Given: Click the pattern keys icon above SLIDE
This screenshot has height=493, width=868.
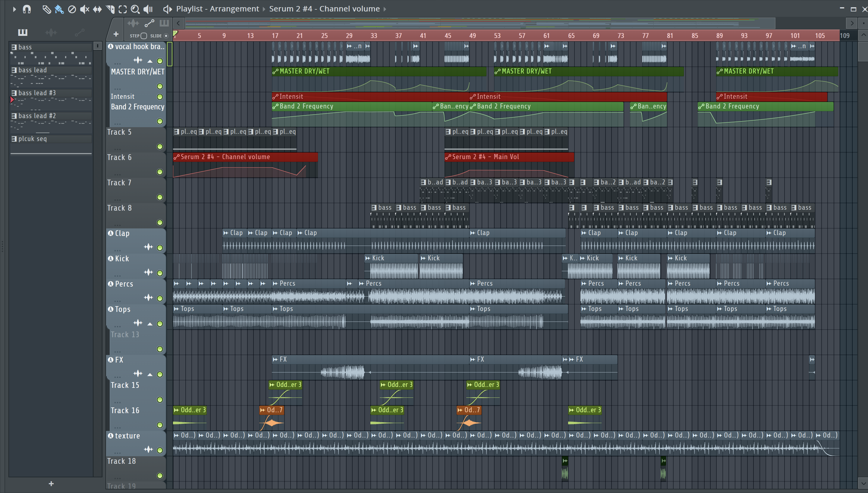Looking at the screenshot, I should click(164, 24).
